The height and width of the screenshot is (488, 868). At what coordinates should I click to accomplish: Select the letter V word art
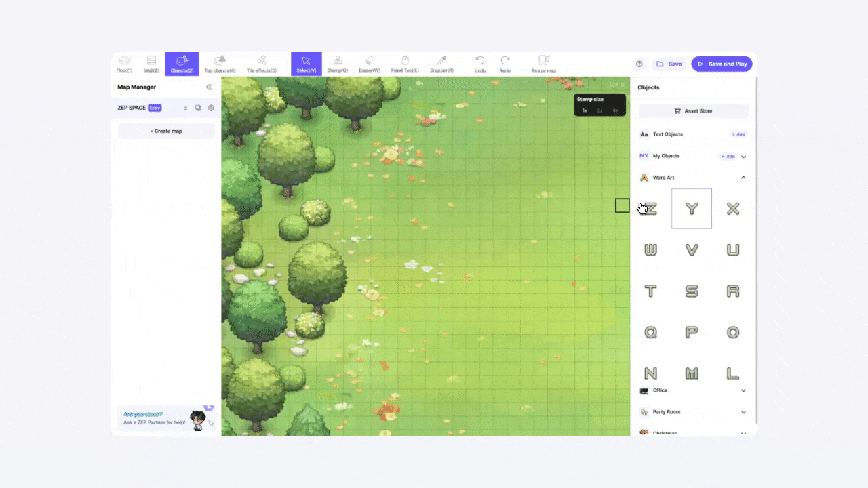click(692, 250)
